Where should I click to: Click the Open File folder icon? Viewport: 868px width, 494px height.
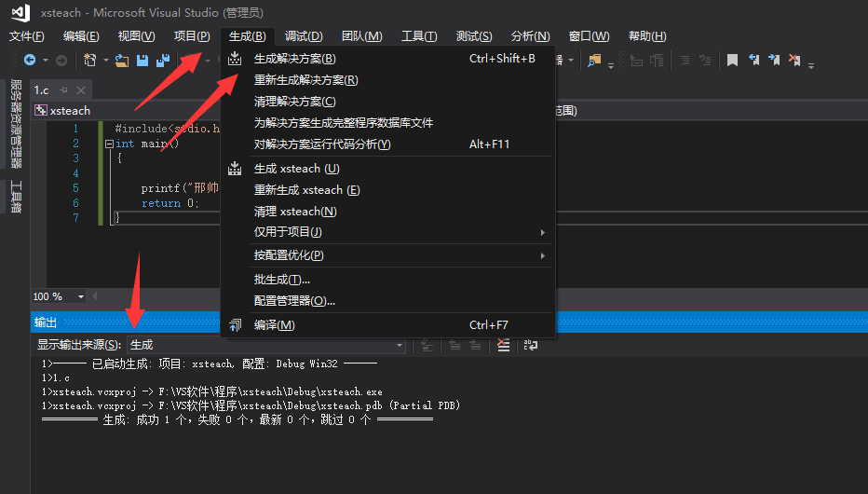click(121, 61)
